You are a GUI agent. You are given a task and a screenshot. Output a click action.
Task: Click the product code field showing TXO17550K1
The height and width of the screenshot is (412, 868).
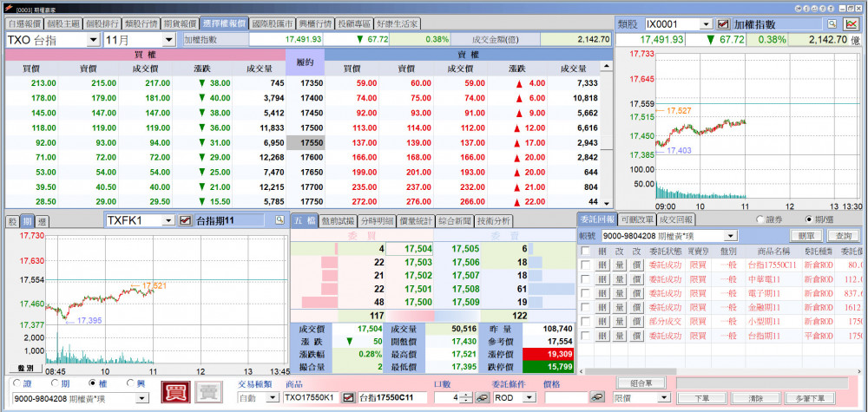tap(311, 397)
